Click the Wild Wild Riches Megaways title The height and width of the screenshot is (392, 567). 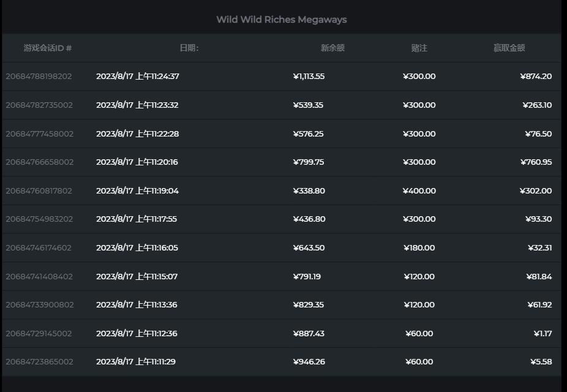[x=282, y=20]
